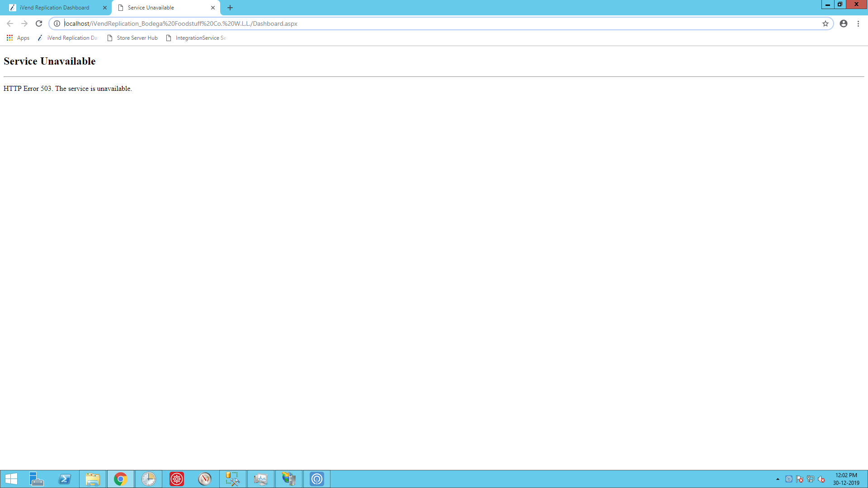868x488 pixels.
Task: Open Windows Start button
Action: click(11, 479)
